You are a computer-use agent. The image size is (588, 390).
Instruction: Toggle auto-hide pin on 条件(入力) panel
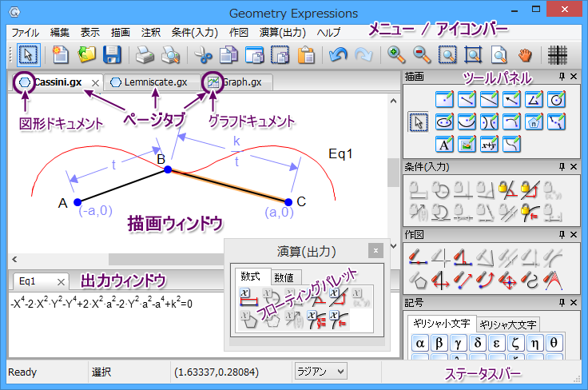click(x=562, y=166)
